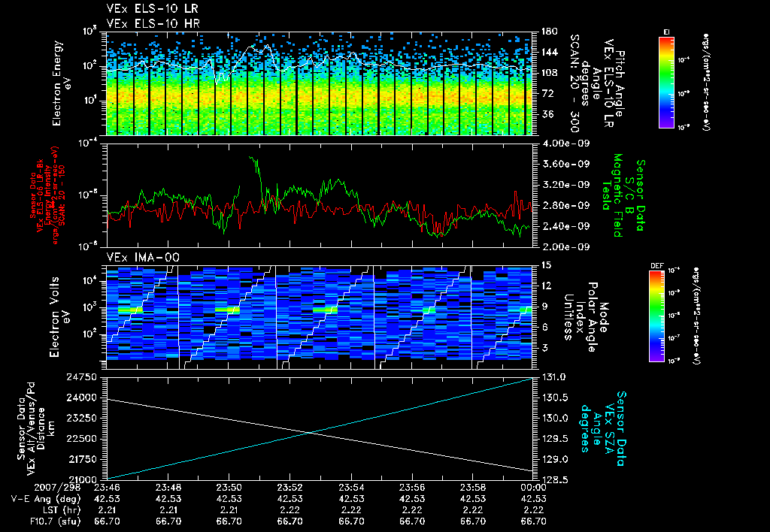Click the 144 pitch angle tick
The image size is (770, 532).
[548, 52]
